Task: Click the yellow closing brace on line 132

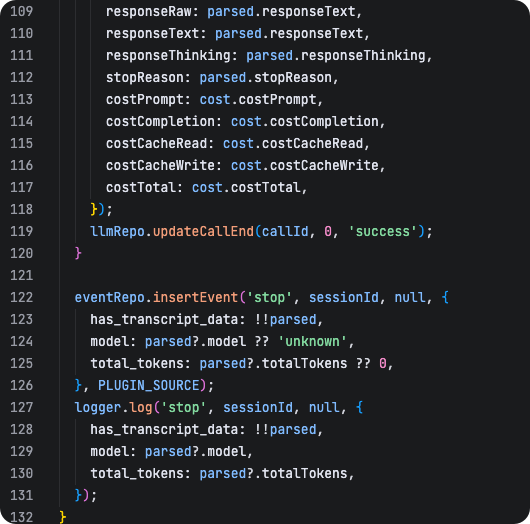Action: (x=63, y=517)
